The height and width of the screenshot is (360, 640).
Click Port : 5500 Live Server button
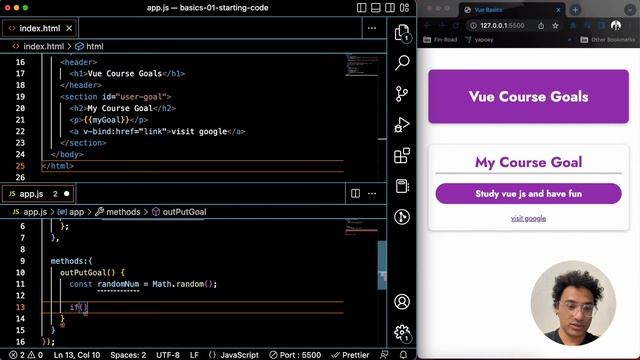click(295, 355)
